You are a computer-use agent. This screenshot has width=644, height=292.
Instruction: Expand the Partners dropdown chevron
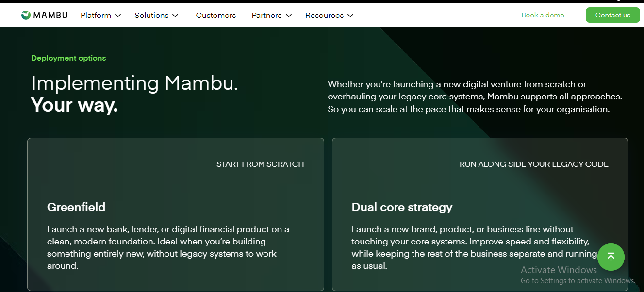click(289, 16)
